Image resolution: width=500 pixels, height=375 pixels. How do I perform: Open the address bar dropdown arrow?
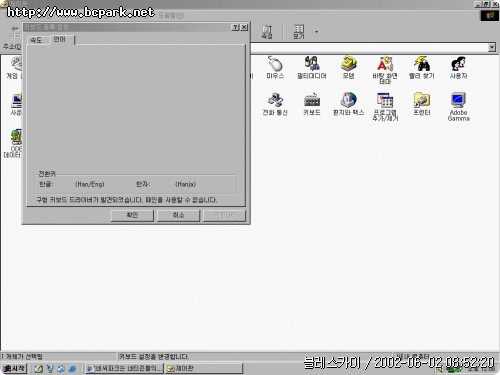pyautogui.click(x=492, y=47)
